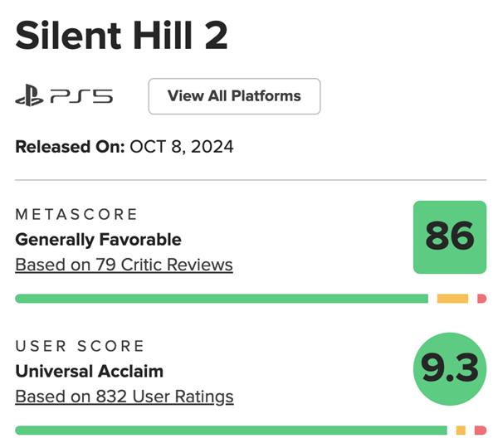Click the red negative segment of the user score bar
Viewport: 498px width, 448px height.
click(481, 431)
